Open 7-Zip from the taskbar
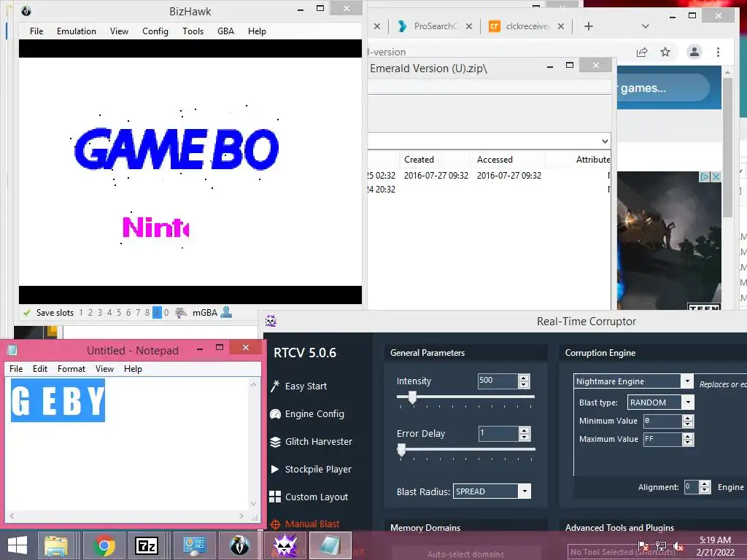The image size is (747, 560). click(x=146, y=545)
